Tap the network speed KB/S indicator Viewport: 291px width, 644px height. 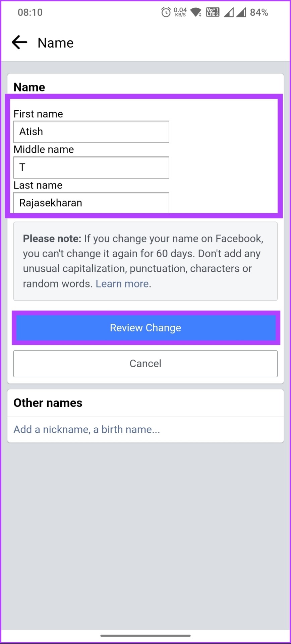[180, 12]
